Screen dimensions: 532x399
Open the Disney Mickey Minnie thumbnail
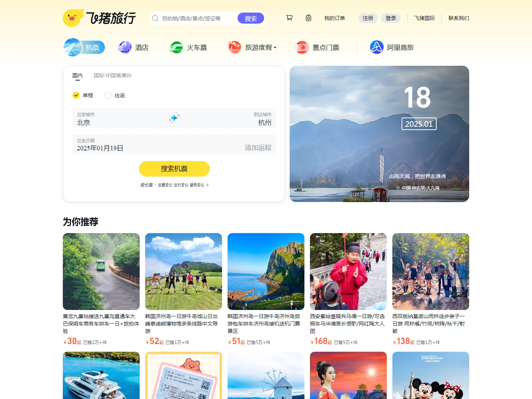click(431, 375)
